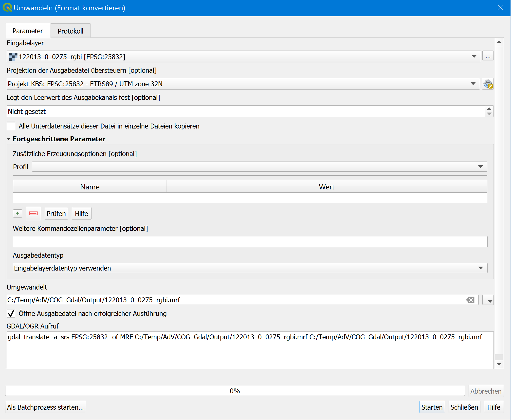
Task: Open the CRS selector globe icon
Action: click(488, 84)
